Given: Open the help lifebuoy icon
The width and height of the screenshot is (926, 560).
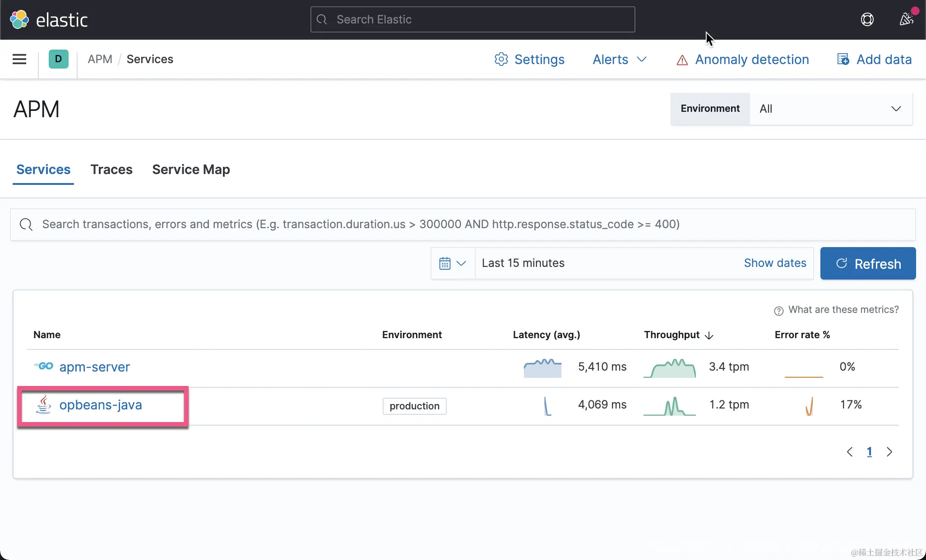Looking at the screenshot, I should tap(867, 19).
